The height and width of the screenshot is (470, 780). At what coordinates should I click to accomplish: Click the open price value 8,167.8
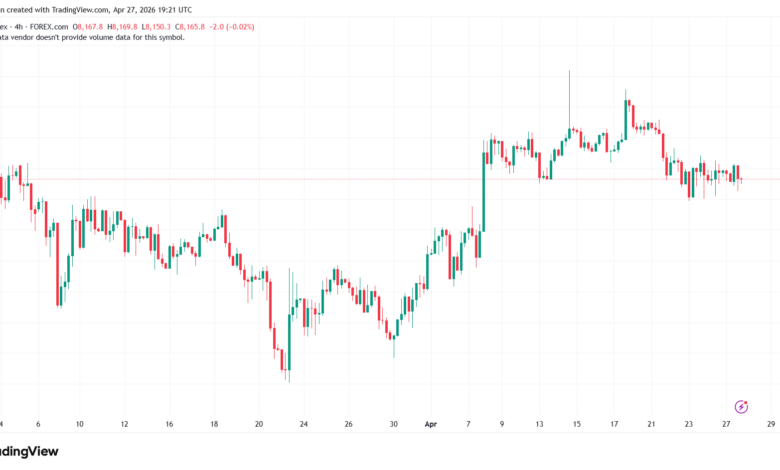[x=90, y=27]
